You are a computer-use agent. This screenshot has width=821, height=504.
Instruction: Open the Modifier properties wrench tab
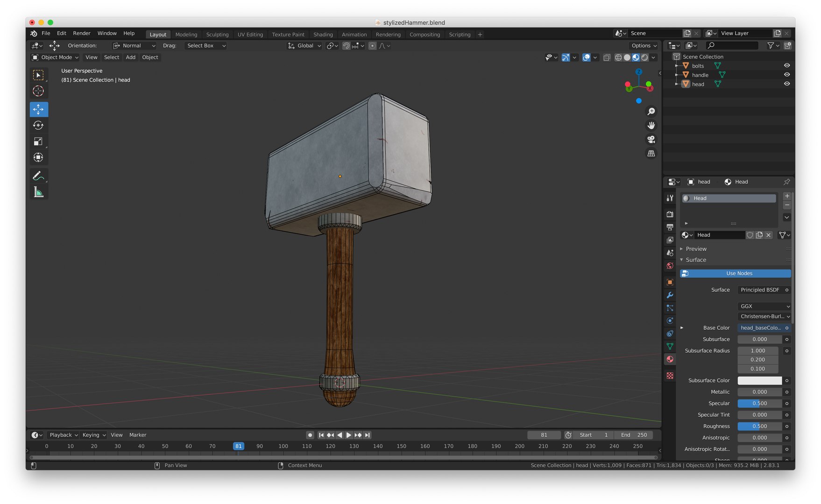670,295
